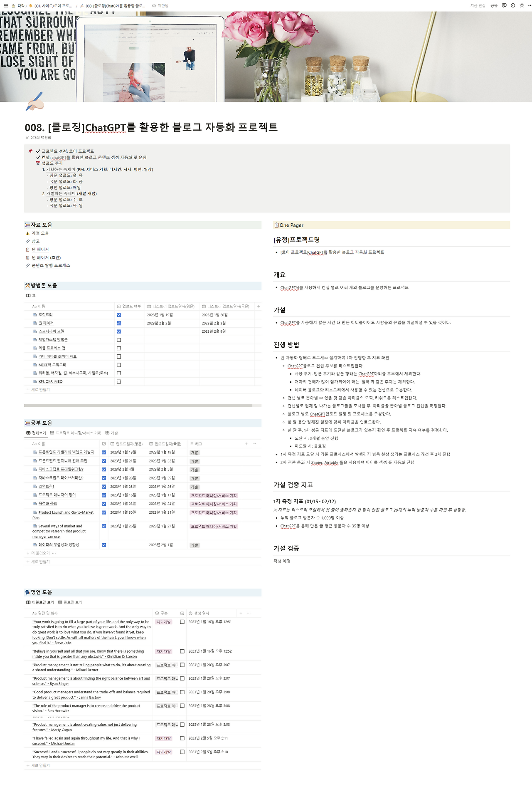Uncheck 업로드 여부 for 로직트리
Image resolution: width=532 pixels, height=794 pixels.
point(119,315)
